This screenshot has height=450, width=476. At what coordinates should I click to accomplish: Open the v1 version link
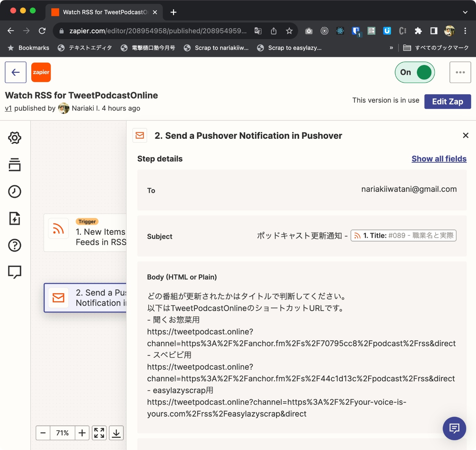coord(8,108)
